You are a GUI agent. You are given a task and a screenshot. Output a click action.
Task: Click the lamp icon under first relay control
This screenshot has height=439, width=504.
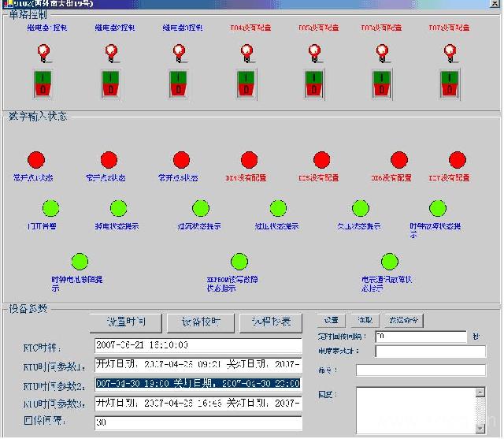[44, 52]
